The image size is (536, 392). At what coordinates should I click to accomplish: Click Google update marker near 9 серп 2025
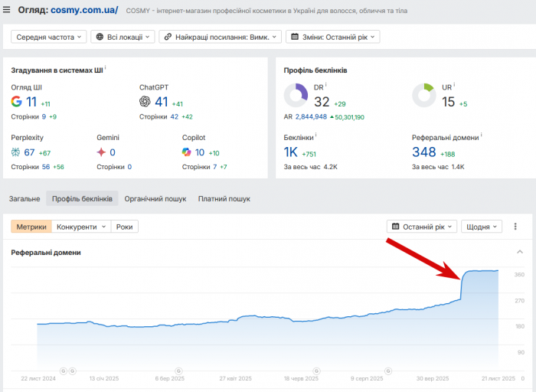(x=388, y=371)
